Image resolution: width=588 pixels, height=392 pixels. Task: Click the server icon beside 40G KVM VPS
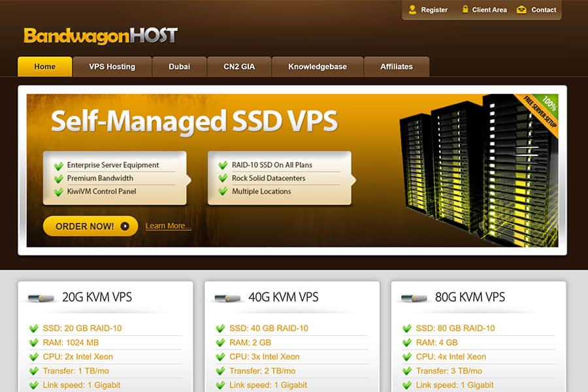coord(227,298)
